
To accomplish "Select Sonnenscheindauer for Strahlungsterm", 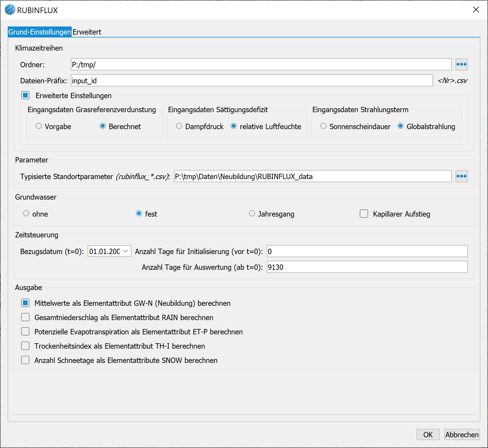I will click(323, 126).
